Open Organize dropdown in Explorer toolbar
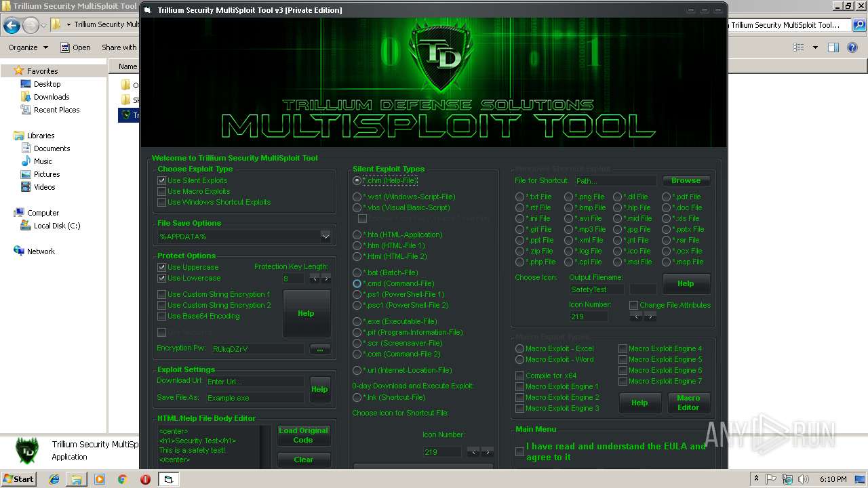Viewport: 868px width, 488px height. coord(28,47)
